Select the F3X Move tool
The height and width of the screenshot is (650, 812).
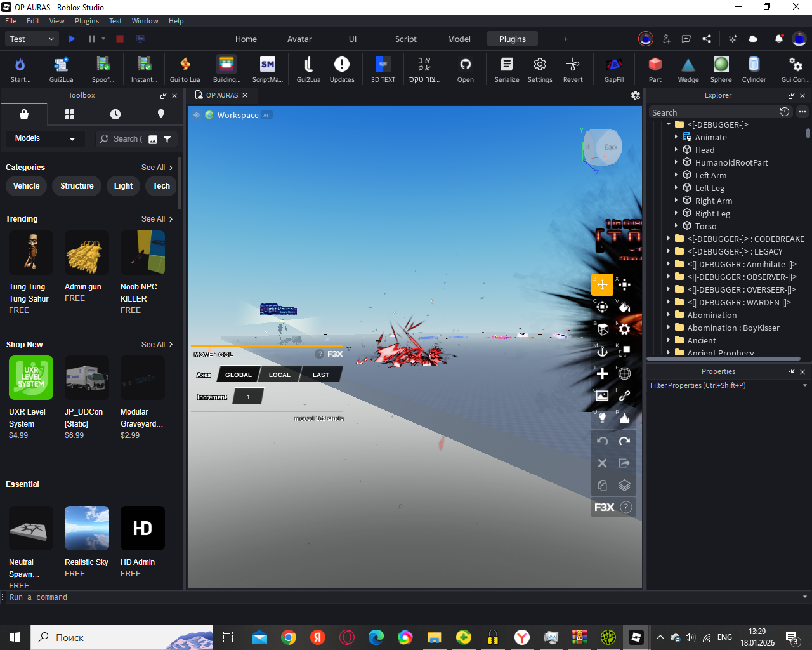(x=602, y=284)
